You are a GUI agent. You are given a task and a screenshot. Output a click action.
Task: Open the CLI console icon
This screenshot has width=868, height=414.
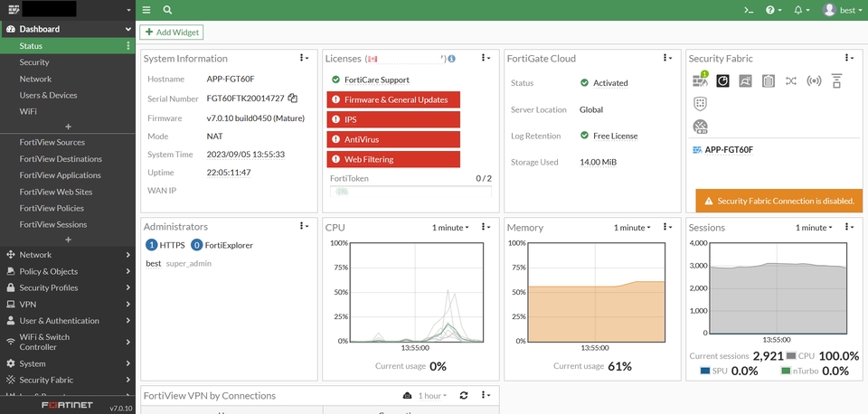tap(749, 10)
